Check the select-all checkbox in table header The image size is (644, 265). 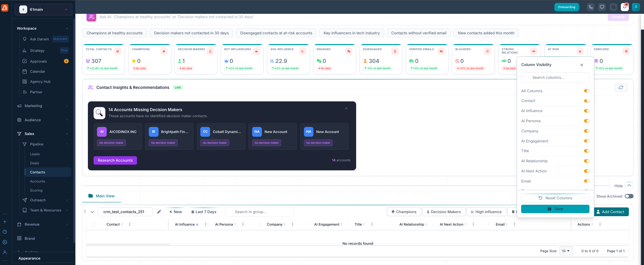(93, 224)
